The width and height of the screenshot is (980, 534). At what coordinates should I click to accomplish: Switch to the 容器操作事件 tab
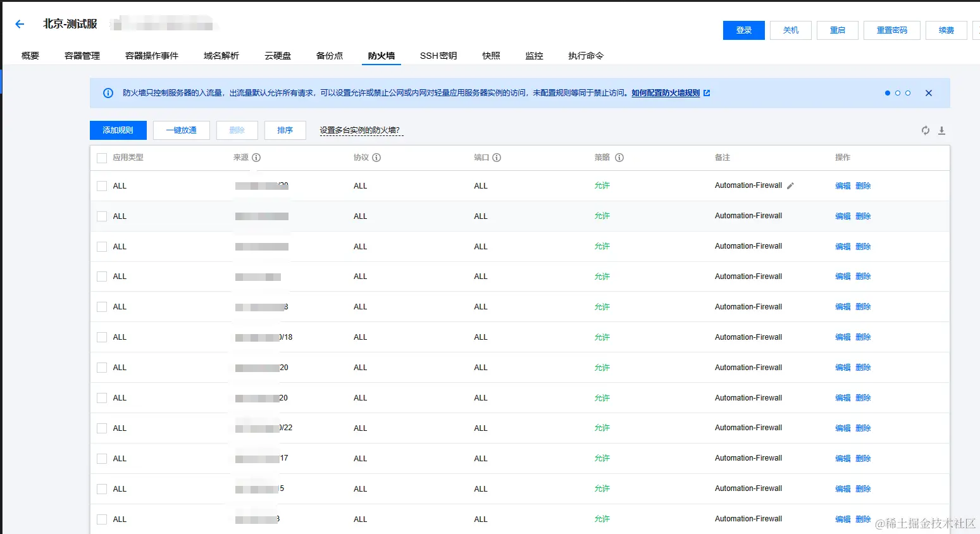pyautogui.click(x=152, y=56)
